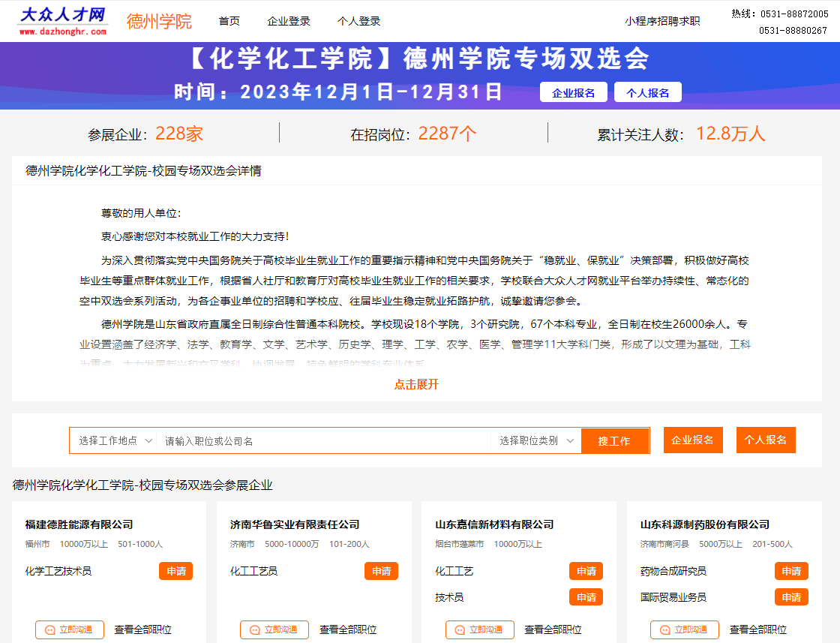Click the job or company name search field
This screenshot has width=840, height=643.
click(x=322, y=441)
